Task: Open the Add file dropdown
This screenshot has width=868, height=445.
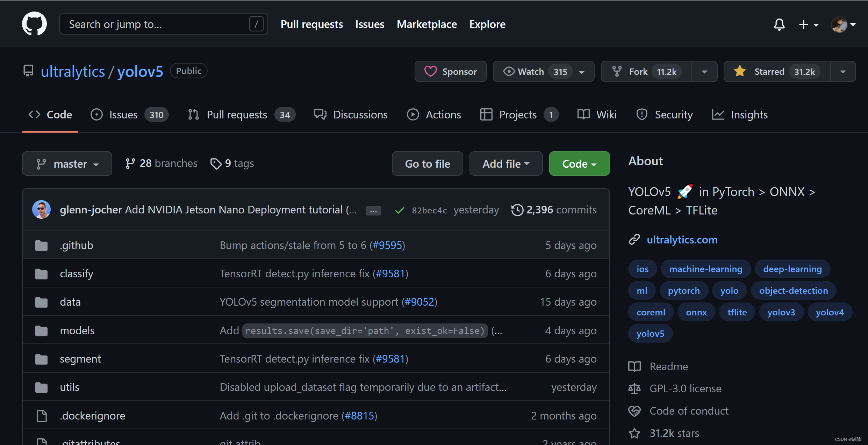Action: pyautogui.click(x=506, y=163)
